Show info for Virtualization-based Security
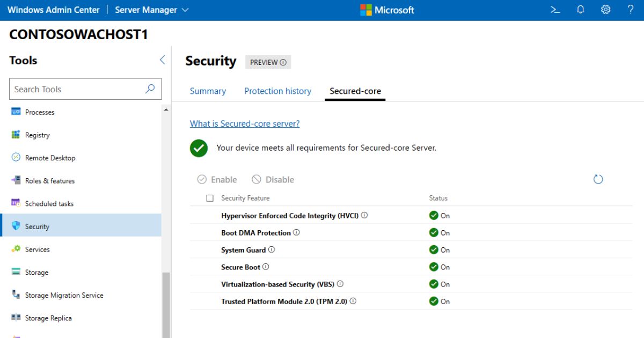The width and height of the screenshot is (644, 338). 340,284
